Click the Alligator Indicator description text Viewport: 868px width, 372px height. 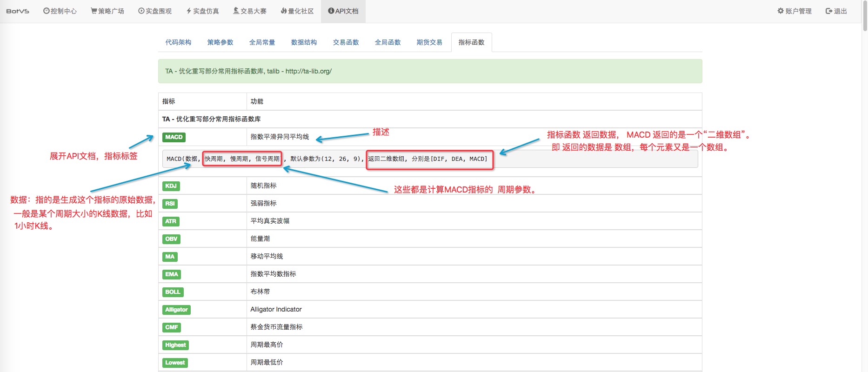tap(276, 309)
